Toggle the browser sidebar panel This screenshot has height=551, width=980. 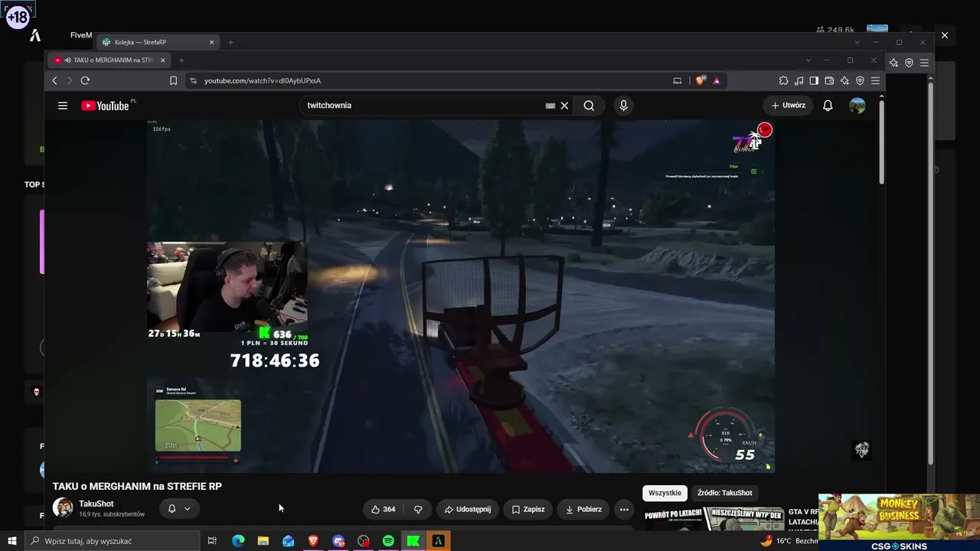[814, 80]
